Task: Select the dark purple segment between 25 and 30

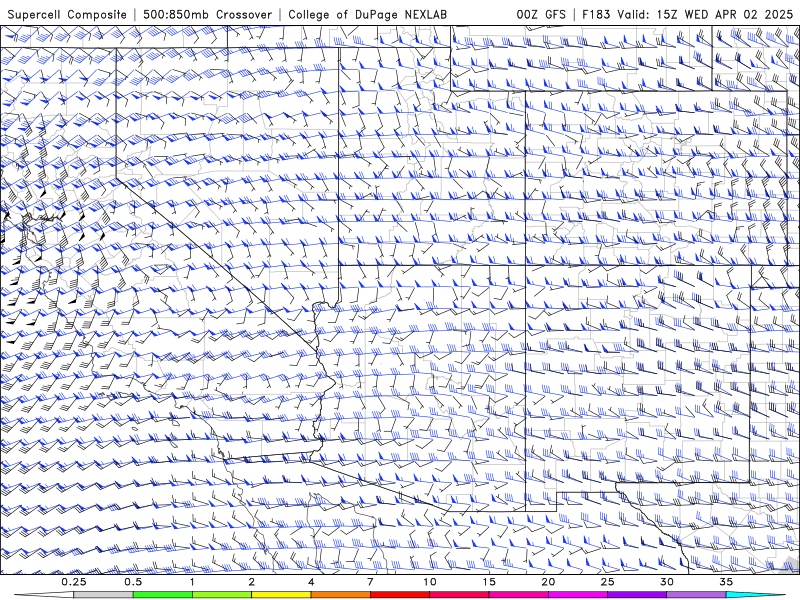Action: click(x=637, y=595)
